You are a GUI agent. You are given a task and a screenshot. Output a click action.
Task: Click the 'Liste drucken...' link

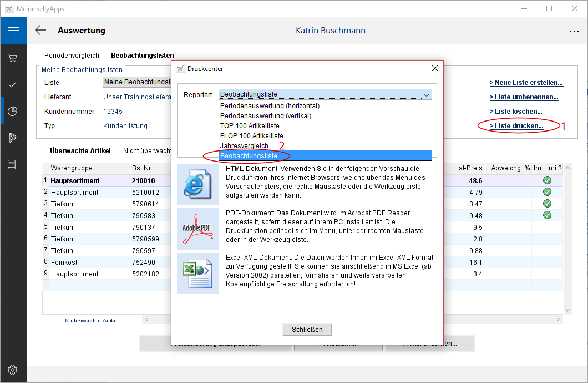pos(516,126)
